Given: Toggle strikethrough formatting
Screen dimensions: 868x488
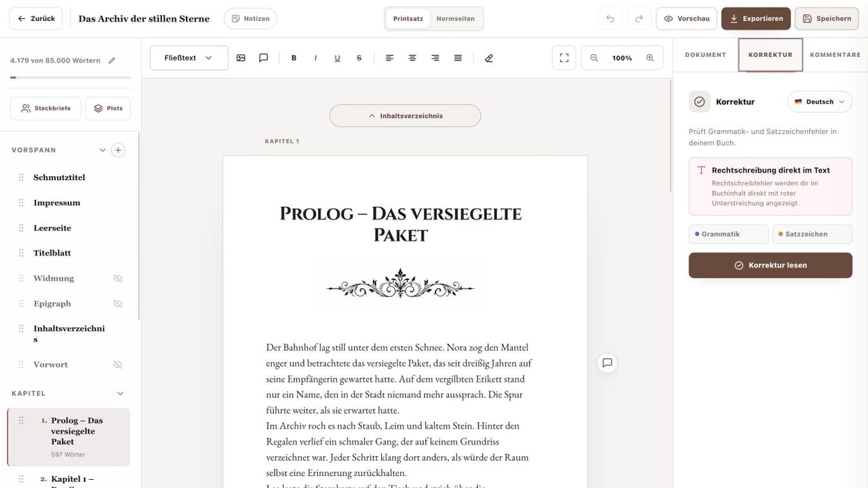Looking at the screenshot, I should [x=359, y=58].
